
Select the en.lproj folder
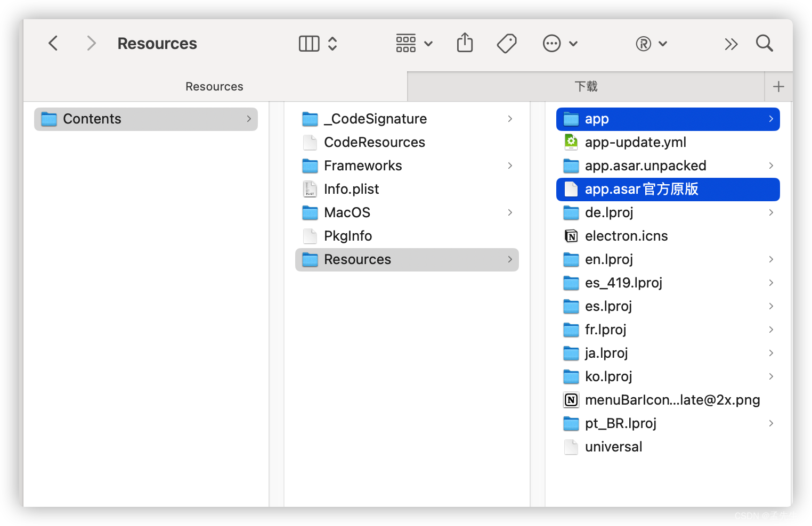(x=668, y=259)
